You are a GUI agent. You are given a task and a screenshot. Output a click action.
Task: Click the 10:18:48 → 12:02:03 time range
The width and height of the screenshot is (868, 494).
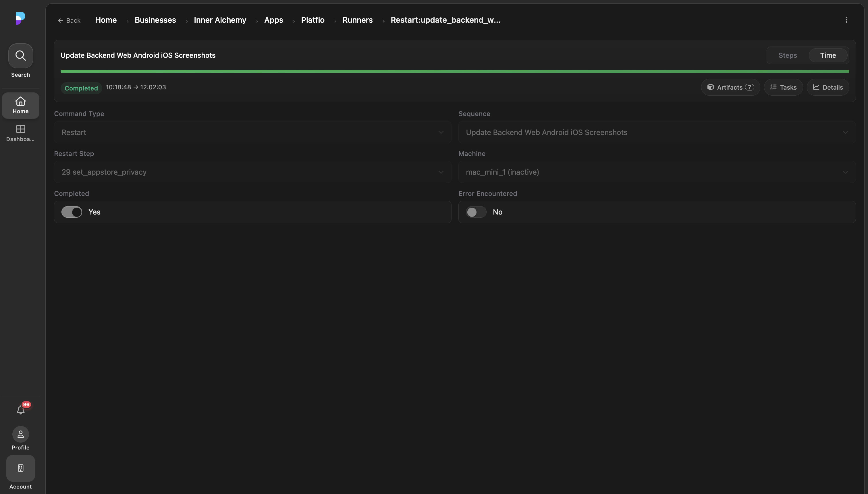pos(136,87)
